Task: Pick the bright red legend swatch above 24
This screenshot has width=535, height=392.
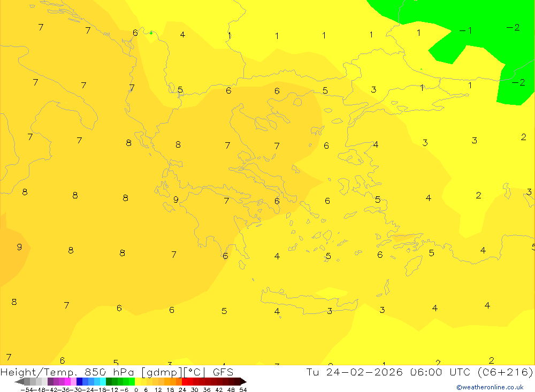Action: point(185,381)
